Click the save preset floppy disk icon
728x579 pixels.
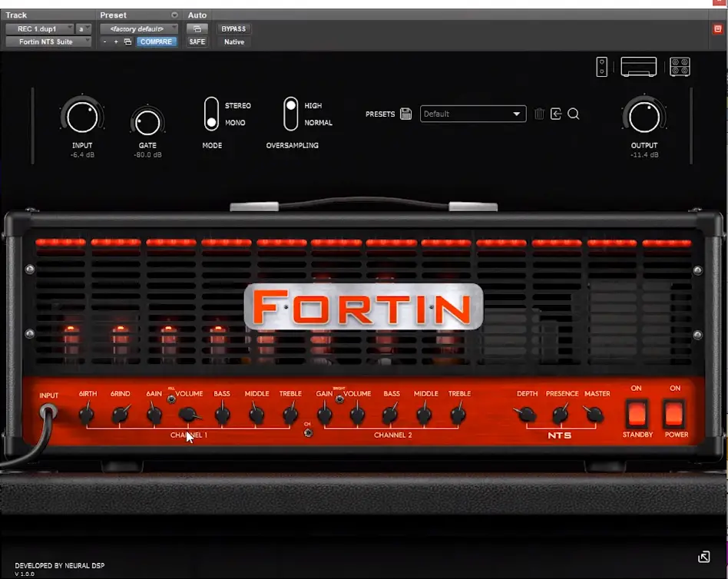[405, 114]
